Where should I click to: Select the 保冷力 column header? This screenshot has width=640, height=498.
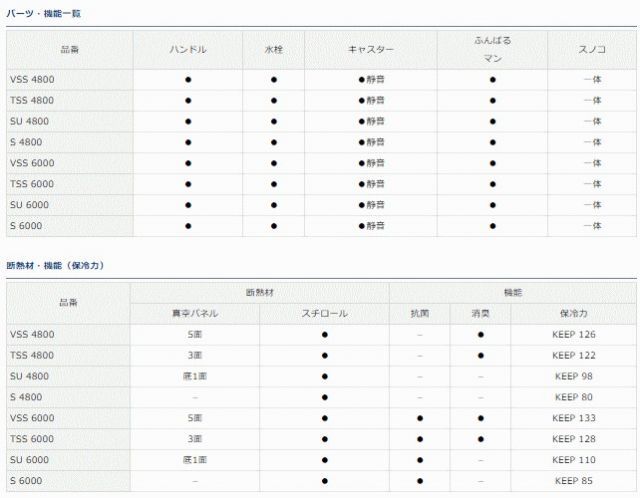click(573, 313)
